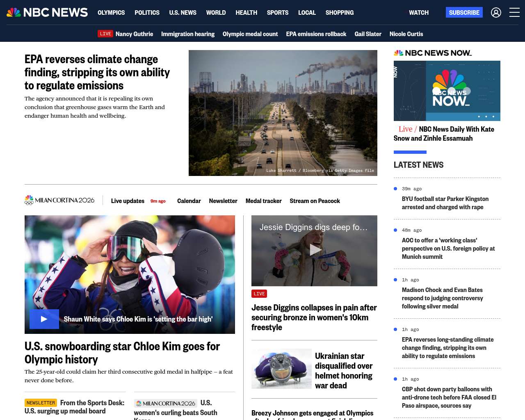This screenshot has height=420, width=525.
Task: Click Stream on Peacock link
Action: [x=315, y=201]
